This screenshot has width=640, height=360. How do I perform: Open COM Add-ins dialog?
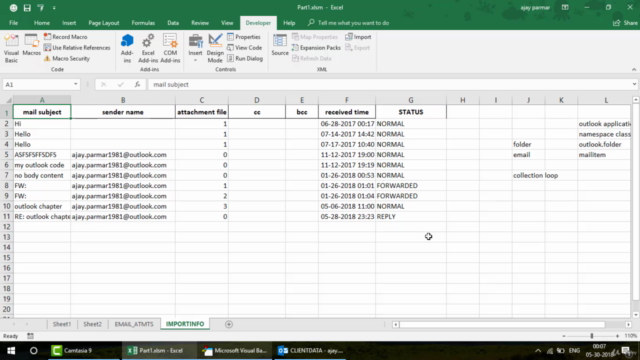170,48
